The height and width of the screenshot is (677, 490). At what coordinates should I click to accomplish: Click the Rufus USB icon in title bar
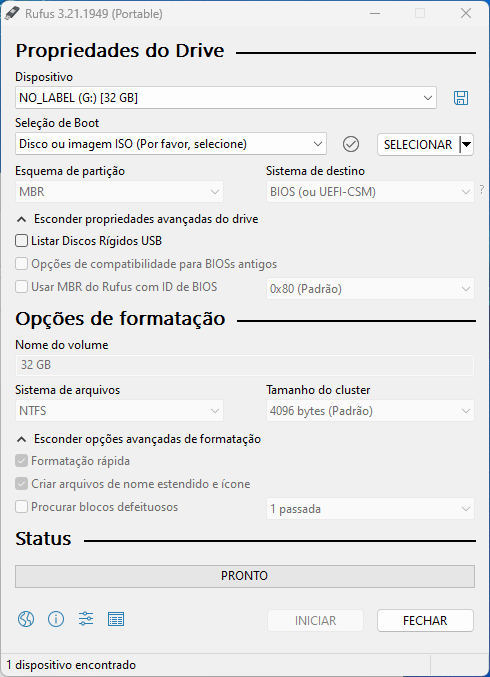pyautogui.click(x=12, y=13)
